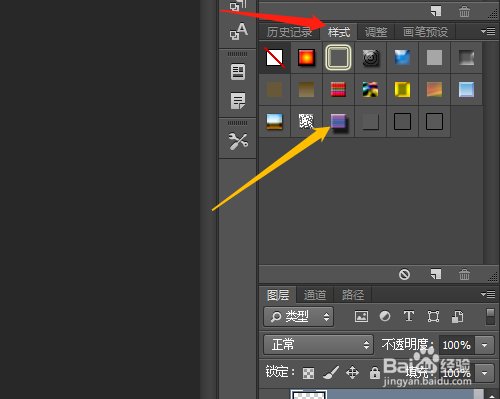Click trash icon in the top panel footer

[x=464, y=12]
